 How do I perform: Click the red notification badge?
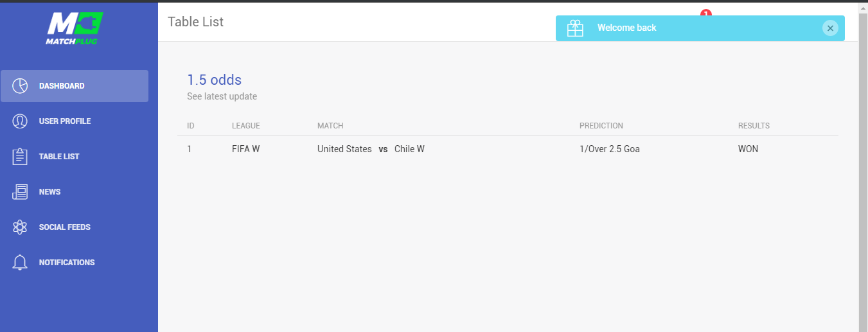click(x=706, y=13)
